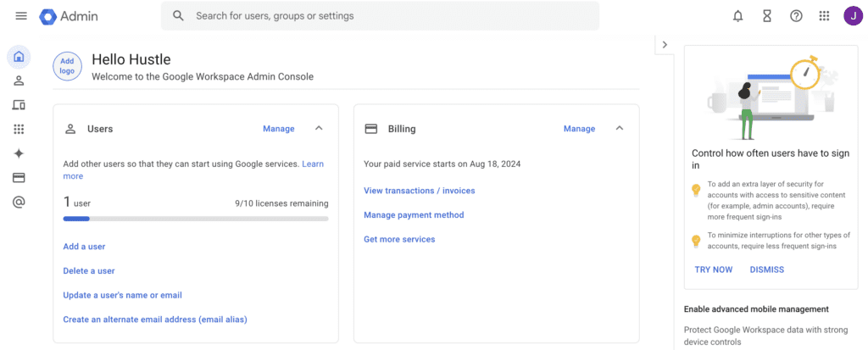Collapse the Users card

tap(319, 129)
